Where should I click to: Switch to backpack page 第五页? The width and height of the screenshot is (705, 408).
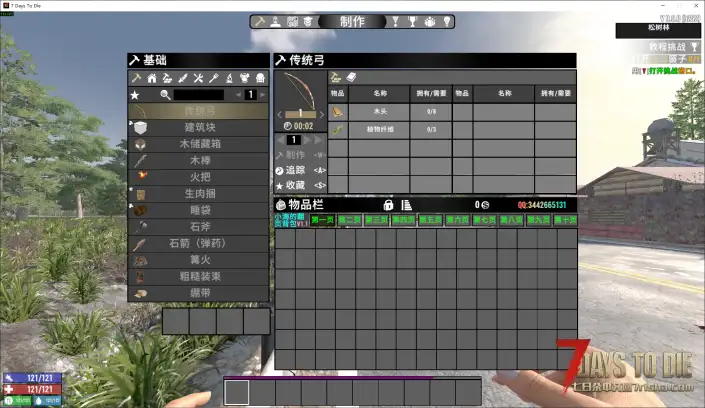pyautogui.click(x=430, y=220)
